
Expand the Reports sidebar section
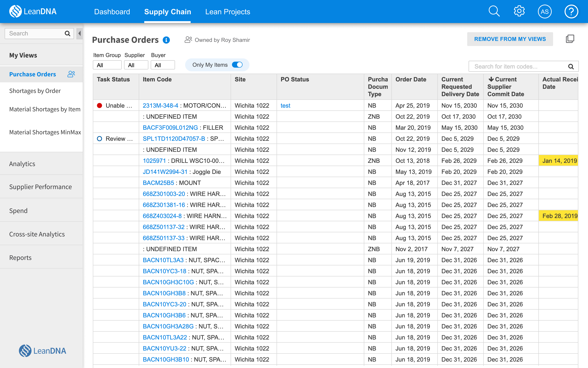tap(41, 257)
